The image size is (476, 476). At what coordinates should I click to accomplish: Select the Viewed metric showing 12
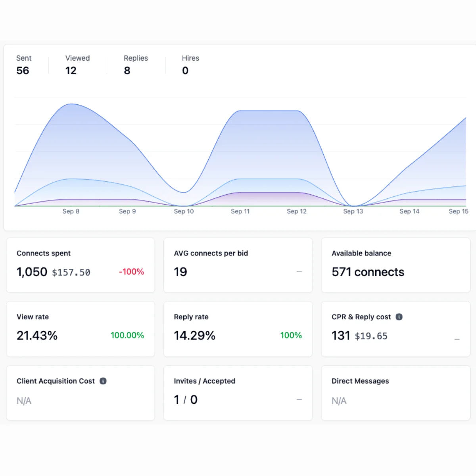click(x=77, y=65)
